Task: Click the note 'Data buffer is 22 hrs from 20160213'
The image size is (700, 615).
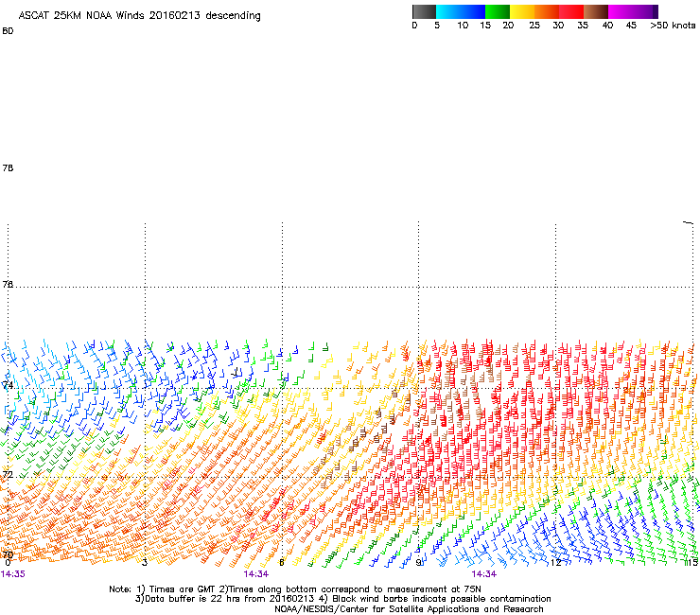Action: pyautogui.click(x=230, y=599)
